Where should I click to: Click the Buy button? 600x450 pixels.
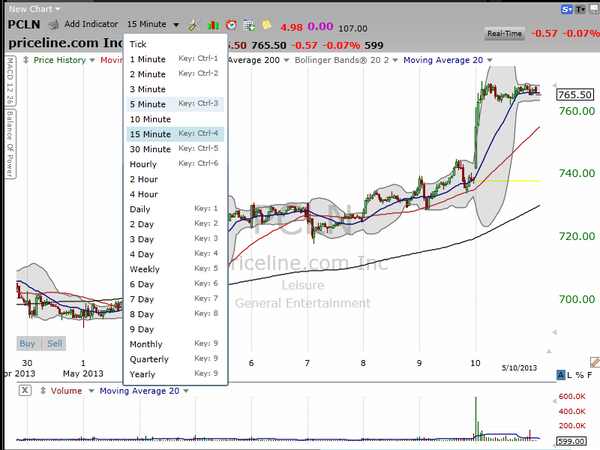tap(28, 343)
